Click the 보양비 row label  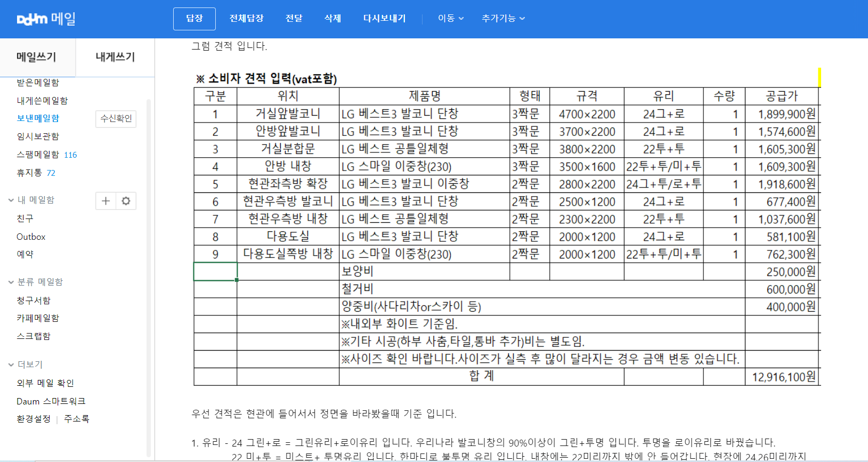tap(358, 271)
